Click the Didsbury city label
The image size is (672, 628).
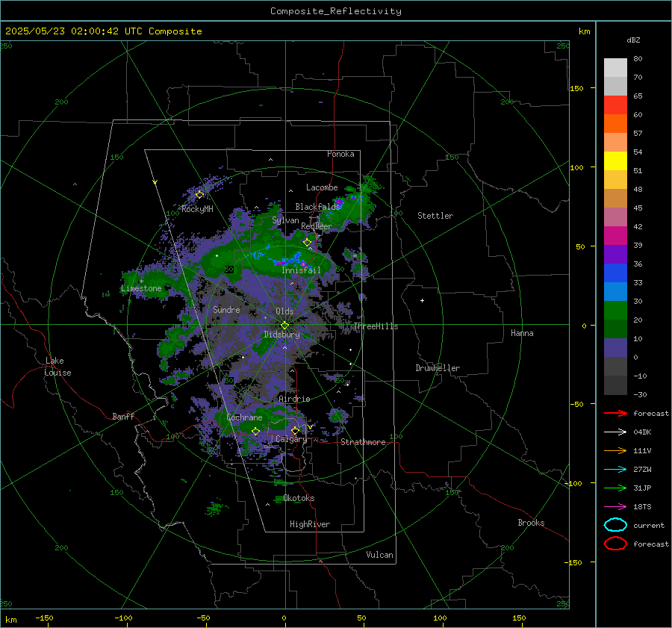281,335
